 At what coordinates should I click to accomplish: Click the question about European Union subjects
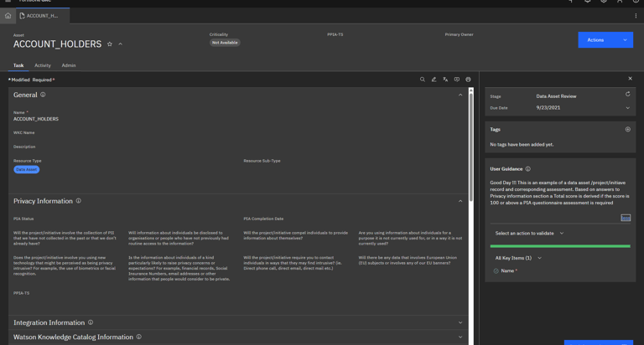[x=408, y=260]
